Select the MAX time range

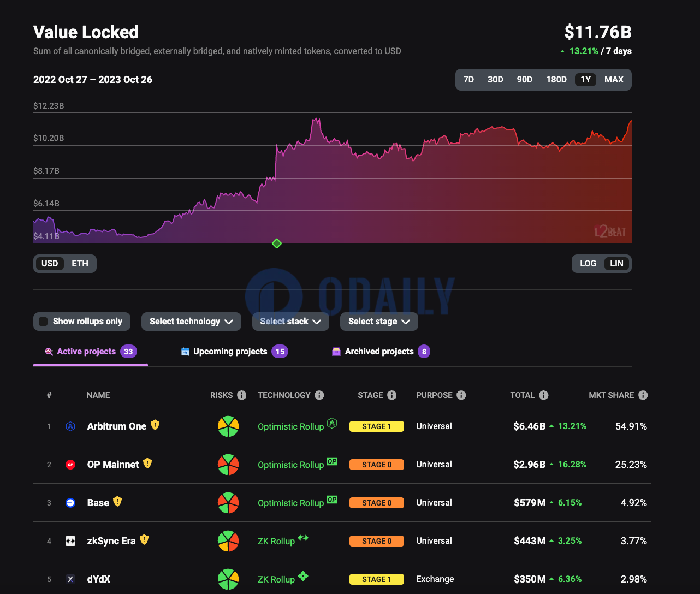(614, 80)
